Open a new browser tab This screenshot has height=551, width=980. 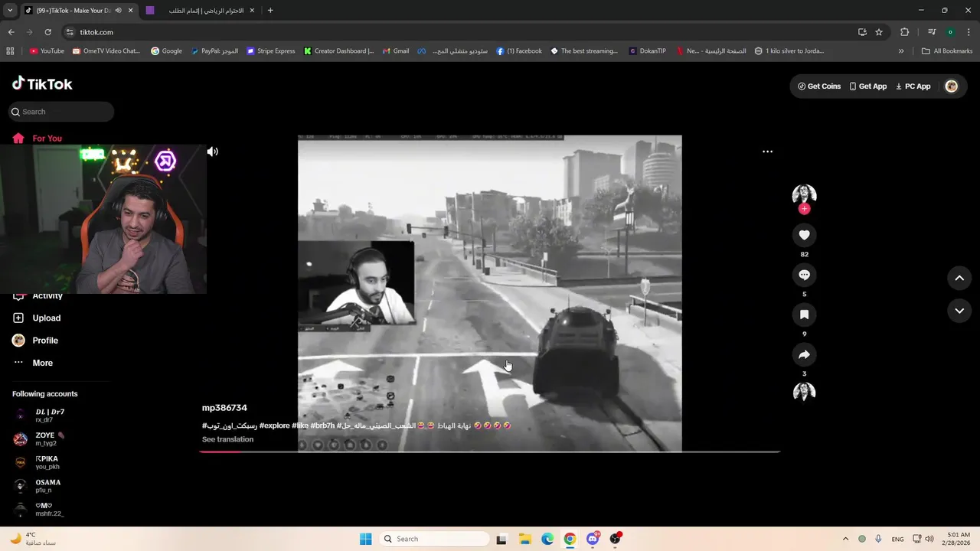click(270, 11)
